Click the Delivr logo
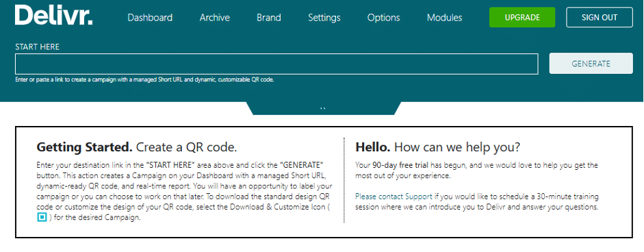644x252 pixels. pyautogui.click(x=54, y=15)
